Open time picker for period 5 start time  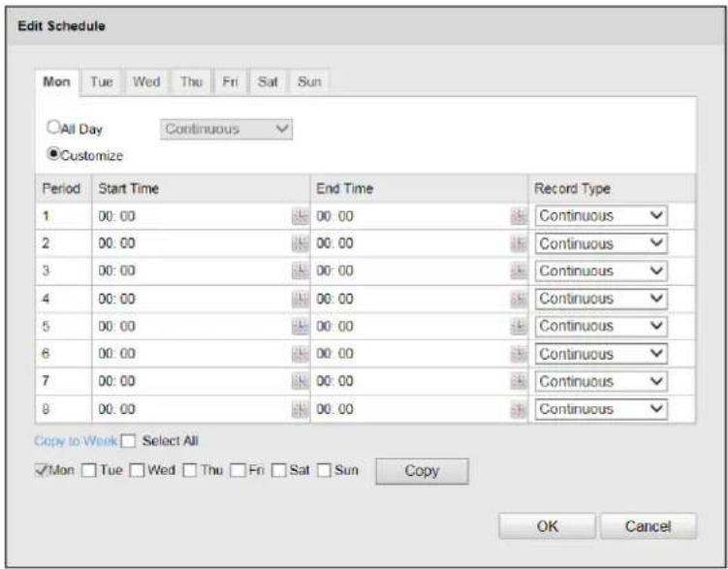[300, 327]
